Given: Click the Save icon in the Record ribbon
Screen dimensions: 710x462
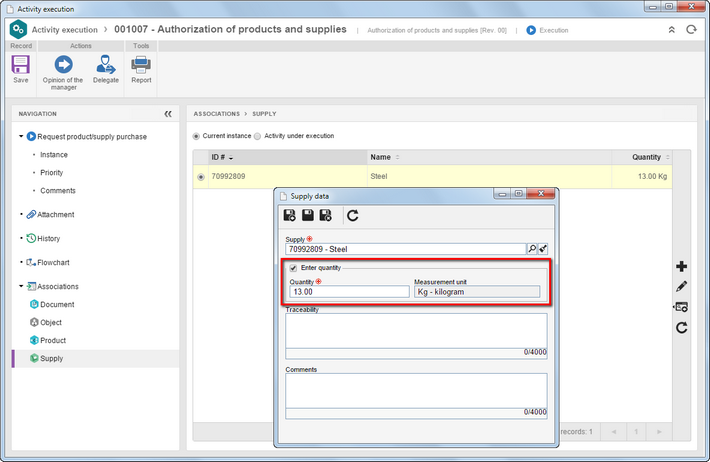Looking at the screenshot, I should pyautogui.click(x=20, y=65).
